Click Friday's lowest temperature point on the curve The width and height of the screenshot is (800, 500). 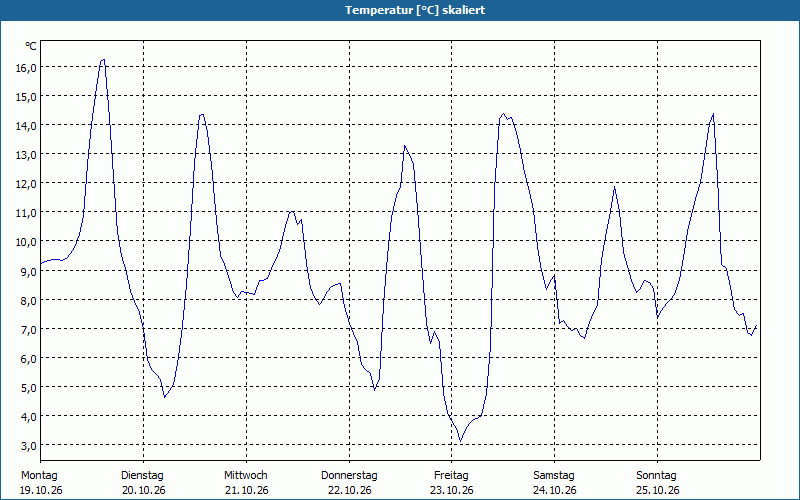[460, 441]
